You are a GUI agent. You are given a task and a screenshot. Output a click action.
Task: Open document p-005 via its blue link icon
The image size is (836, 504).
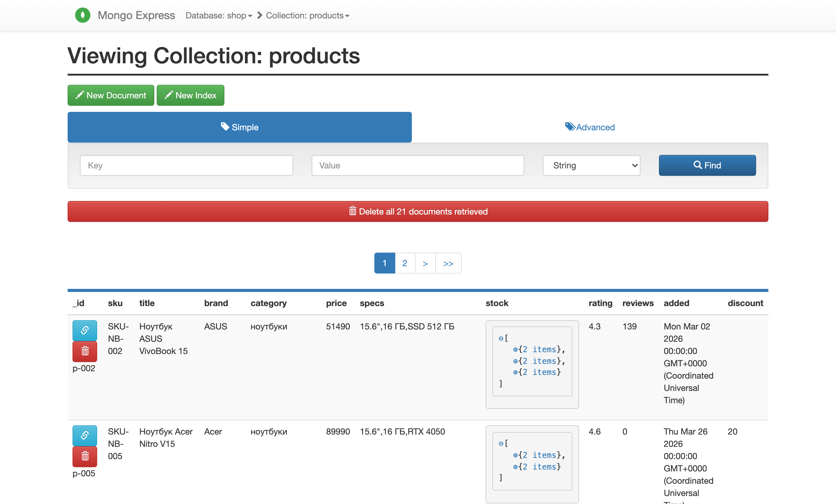click(85, 435)
